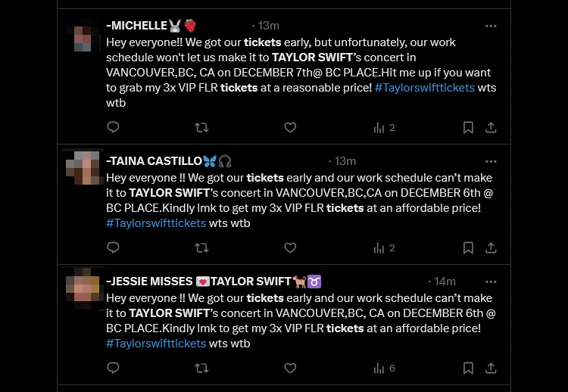Open more options on Taina Castillo's tweet
The height and width of the screenshot is (392, 568).
[491, 161]
